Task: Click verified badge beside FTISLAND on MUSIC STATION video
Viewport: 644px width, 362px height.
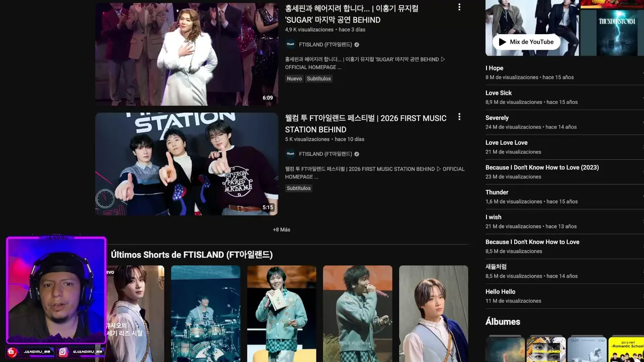Action: [x=357, y=154]
